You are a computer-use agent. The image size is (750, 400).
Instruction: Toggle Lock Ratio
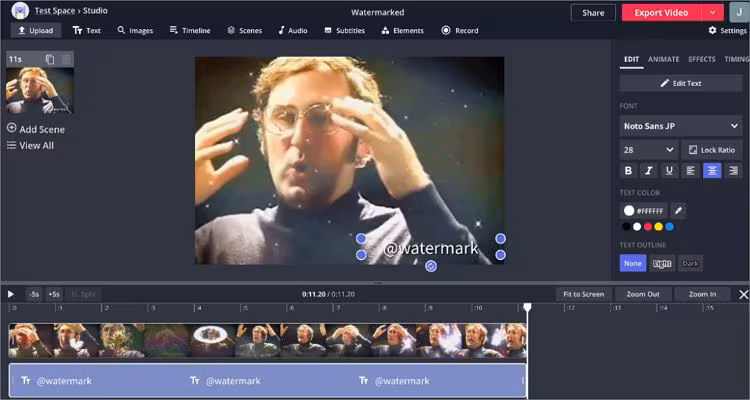(x=712, y=150)
